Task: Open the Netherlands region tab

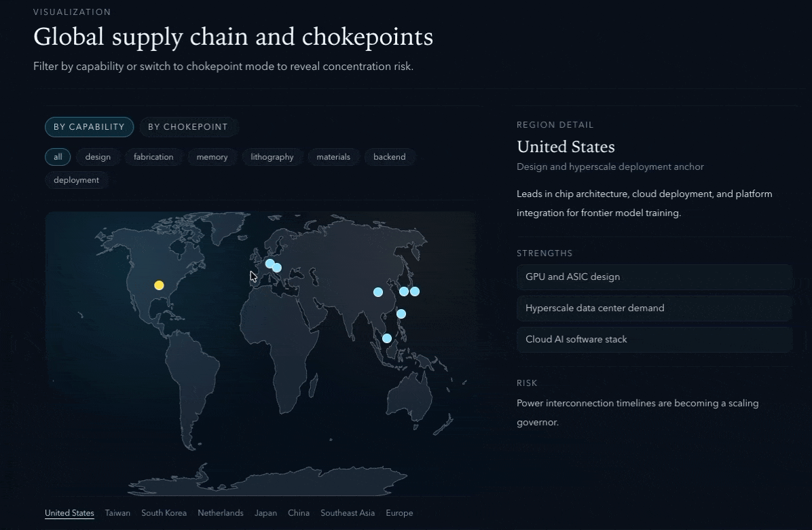Action: coord(220,513)
